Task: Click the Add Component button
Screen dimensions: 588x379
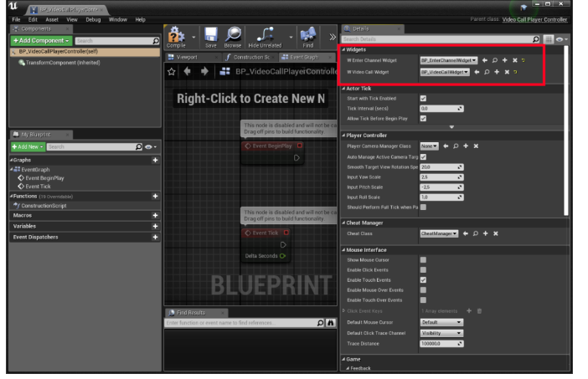Action: click(x=41, y=40)
